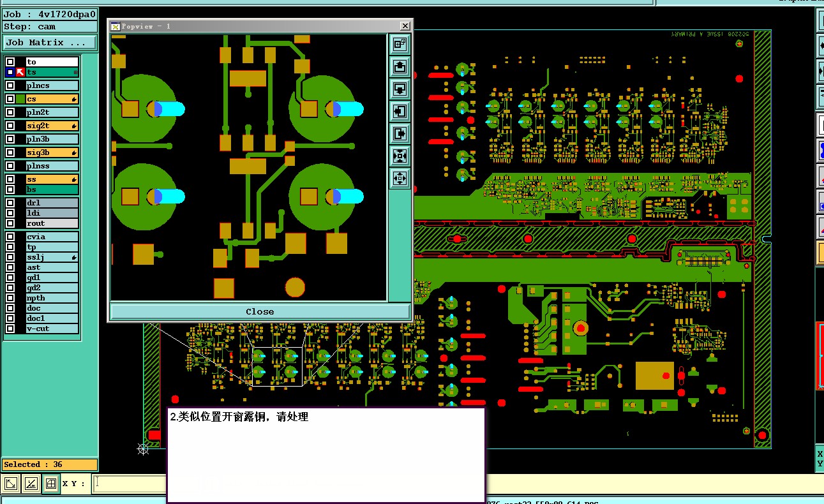Click the diagonal-arrow coordinate mode icon

(x=11, y=484)
